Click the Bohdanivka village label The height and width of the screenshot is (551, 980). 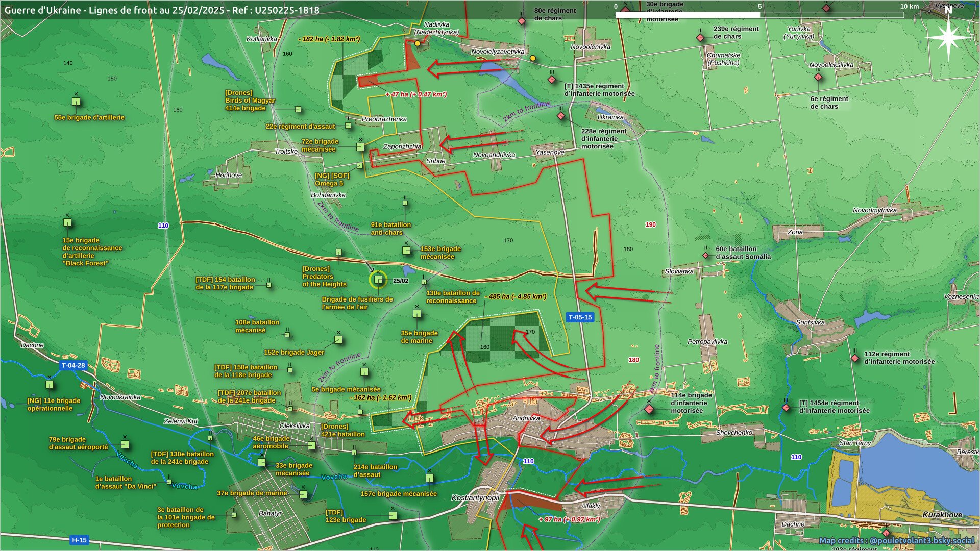pyautogui.click(x=328, y=195)
